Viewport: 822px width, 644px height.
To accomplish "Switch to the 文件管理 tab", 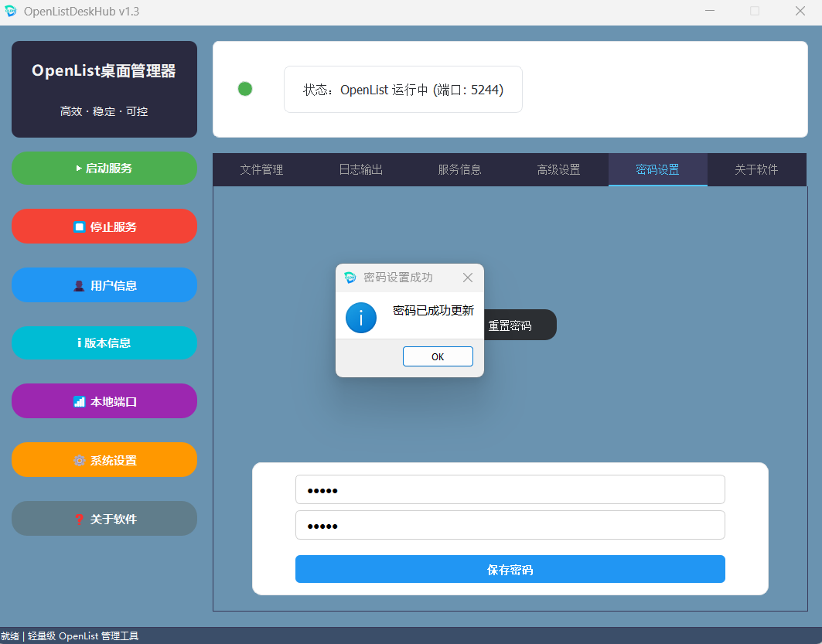I will [x=261, y=169].
